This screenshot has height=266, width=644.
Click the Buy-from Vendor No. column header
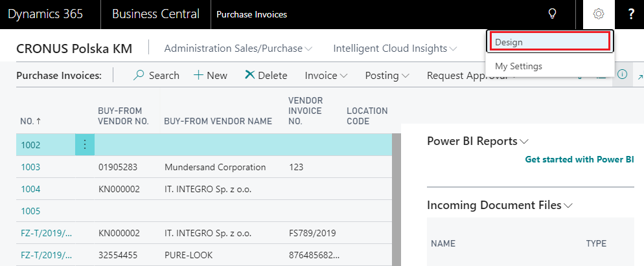tap(123, 116)
